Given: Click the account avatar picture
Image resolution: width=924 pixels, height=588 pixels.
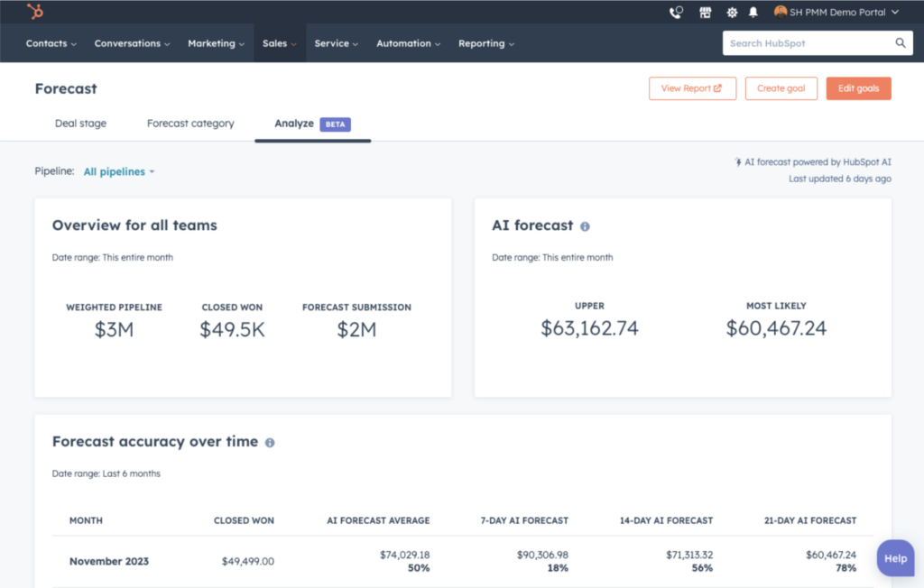Looking at the screenshot, I should click(x=781, y=12).
